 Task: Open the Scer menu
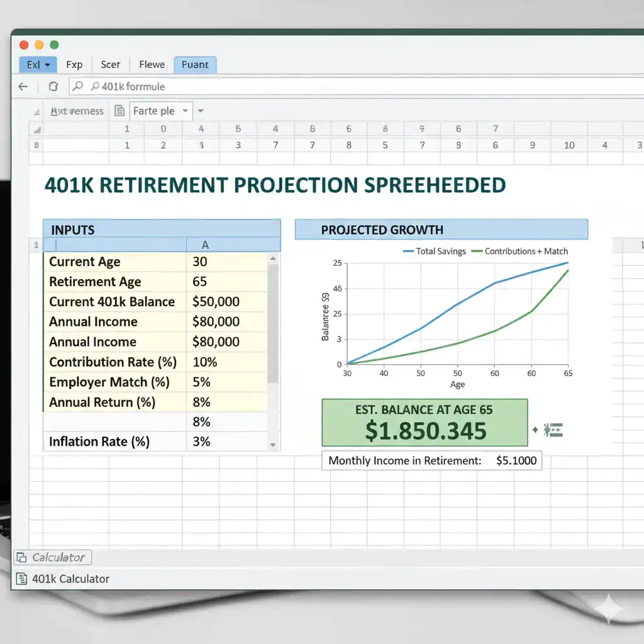[x=110, y=64]
